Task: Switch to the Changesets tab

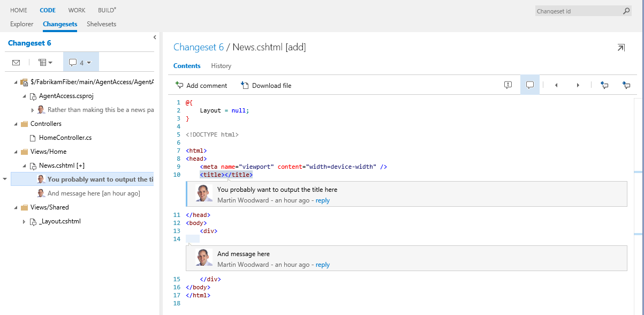Action: click(60, 24)
